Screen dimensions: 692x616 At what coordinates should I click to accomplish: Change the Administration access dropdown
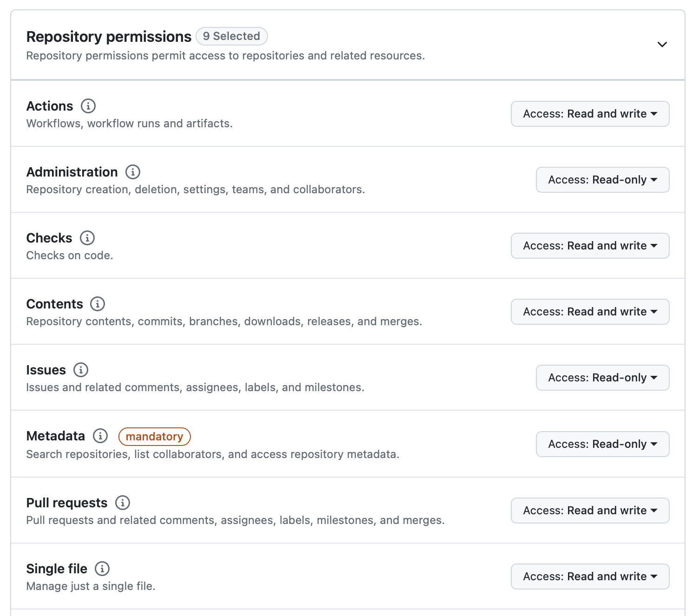point(602,180)
